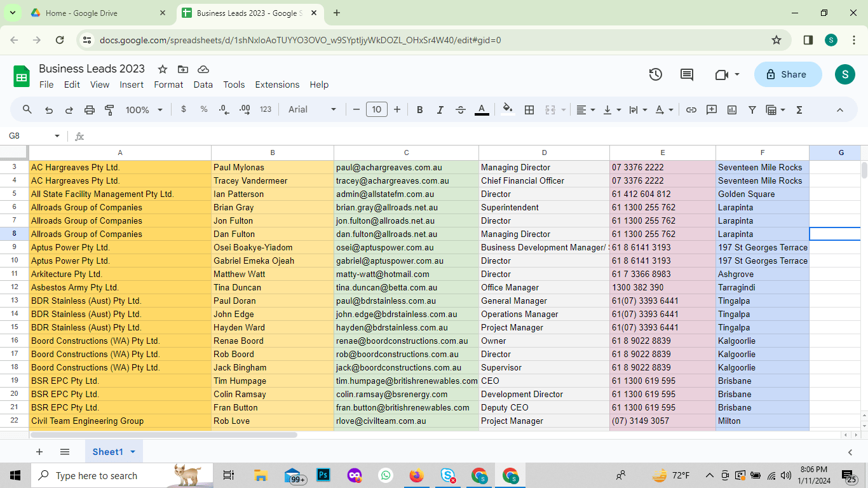Insert a comment
This screenshot has width=868, height=488.
(x=712, y=110)
